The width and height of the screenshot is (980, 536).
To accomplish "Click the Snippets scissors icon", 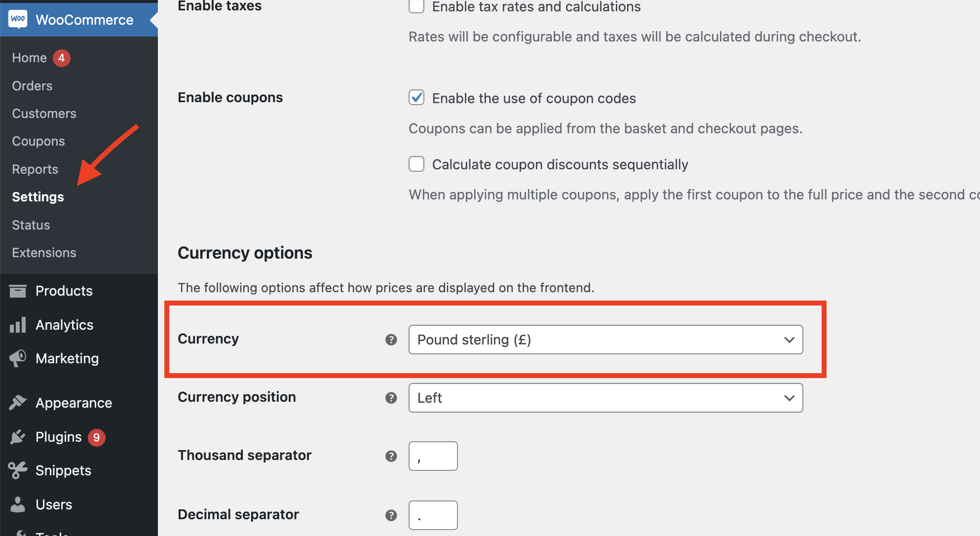I will click(x=18, y=470).
